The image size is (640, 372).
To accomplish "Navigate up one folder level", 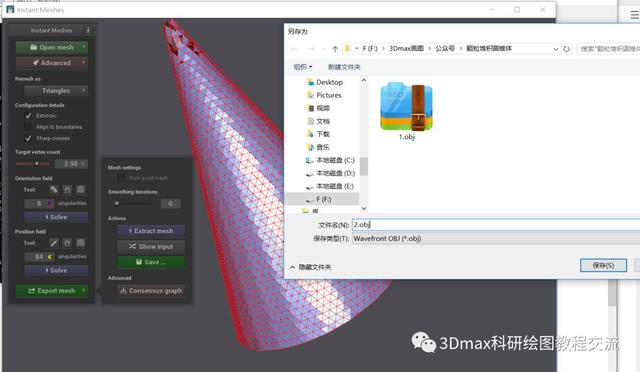I will (x=335, y=49).
